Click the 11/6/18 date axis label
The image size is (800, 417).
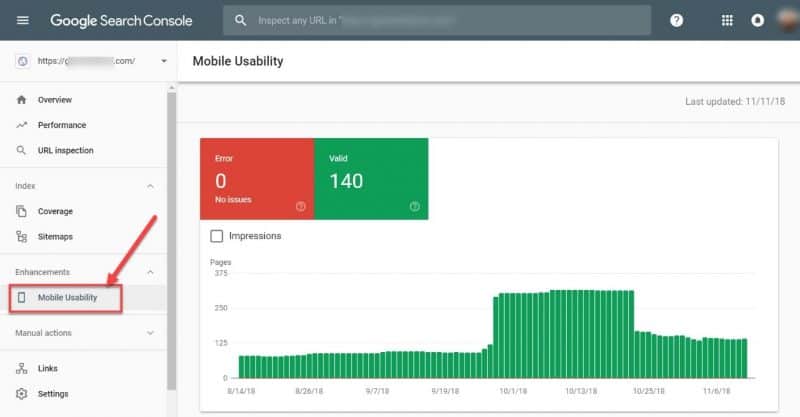coord(716,391)
